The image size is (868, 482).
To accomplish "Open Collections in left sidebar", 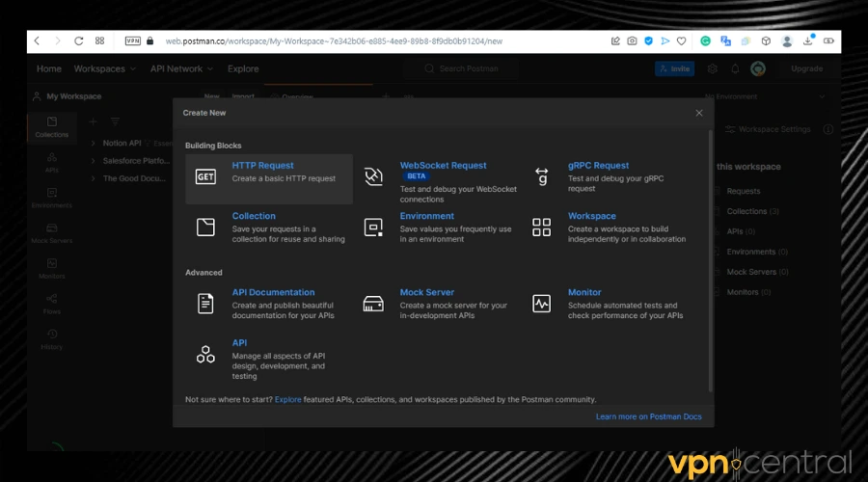I will (x=51, y=126).
